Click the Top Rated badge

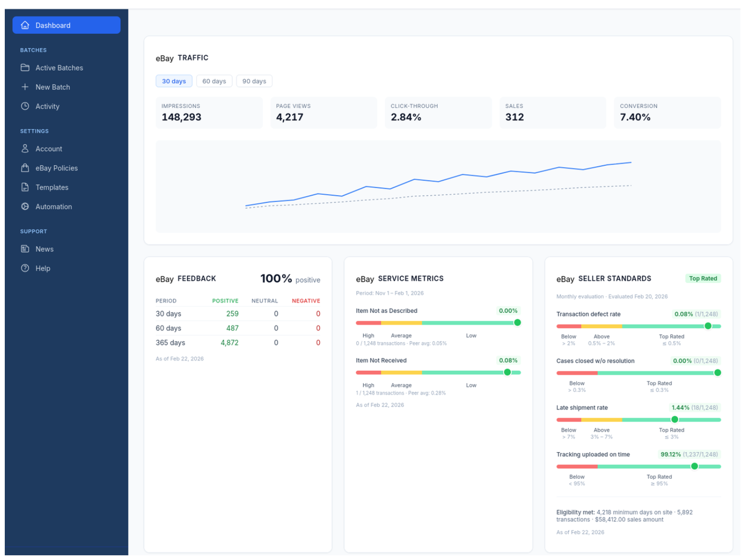pos(703,278)
